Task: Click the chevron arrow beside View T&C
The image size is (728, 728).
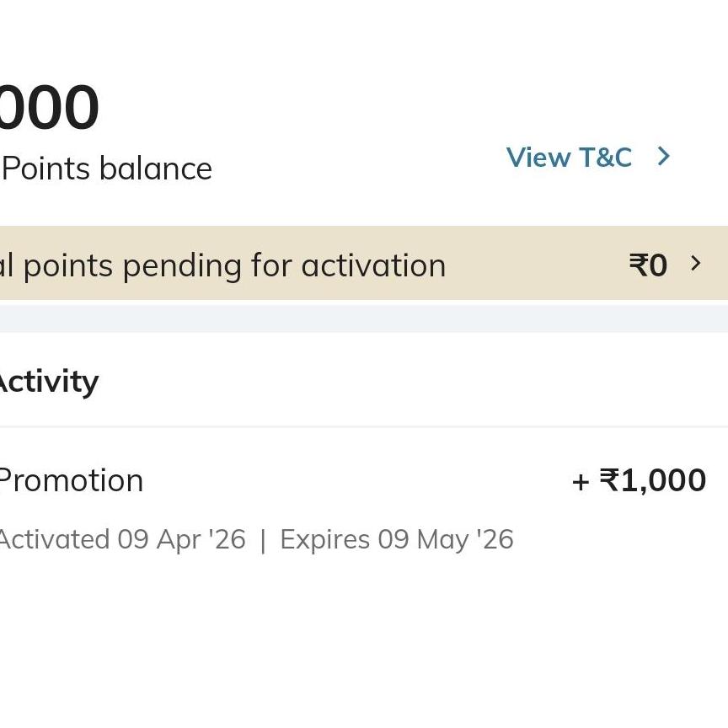Action: click(x=664, y=157)
